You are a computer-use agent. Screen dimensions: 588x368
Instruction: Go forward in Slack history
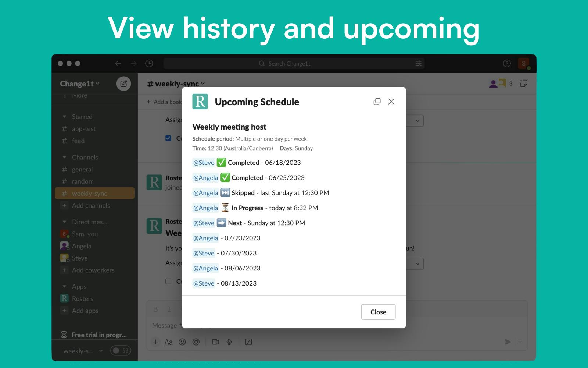click(133, 63)
